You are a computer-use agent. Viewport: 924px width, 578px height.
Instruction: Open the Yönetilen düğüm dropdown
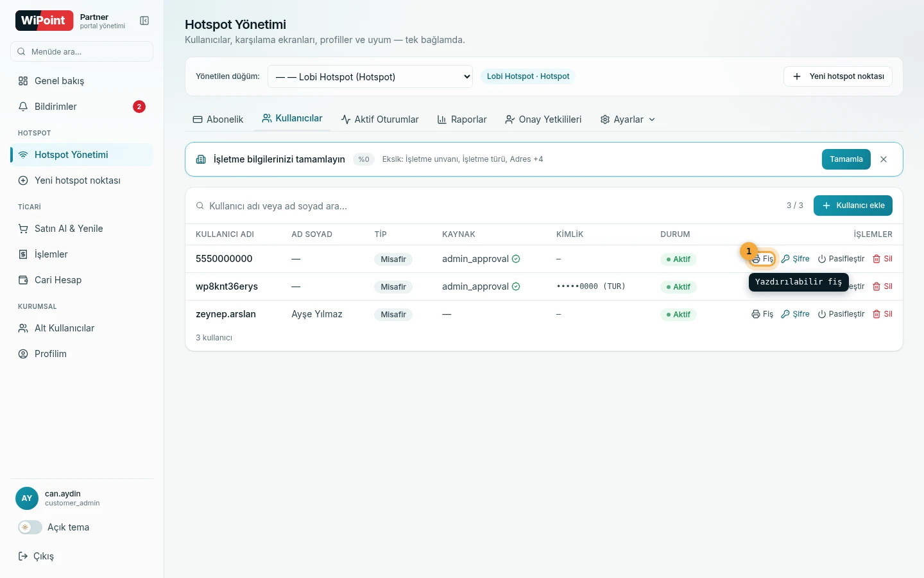coord(370,76)
